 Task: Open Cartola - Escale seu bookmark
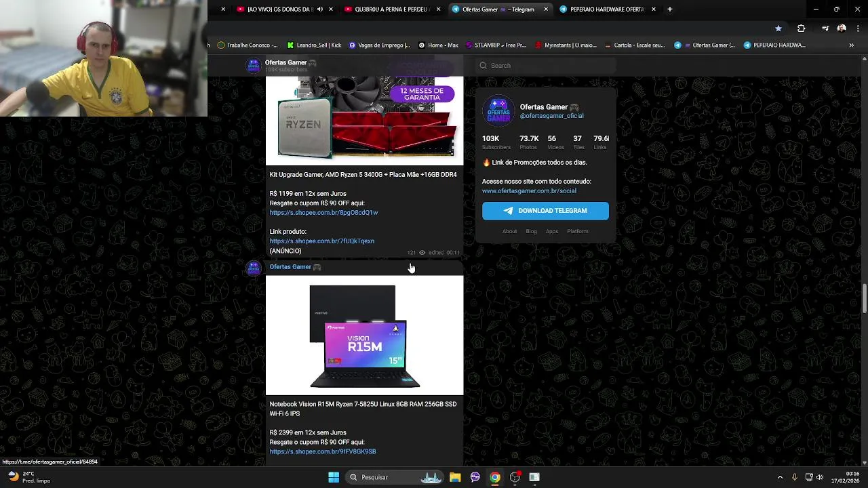point(635,45)
